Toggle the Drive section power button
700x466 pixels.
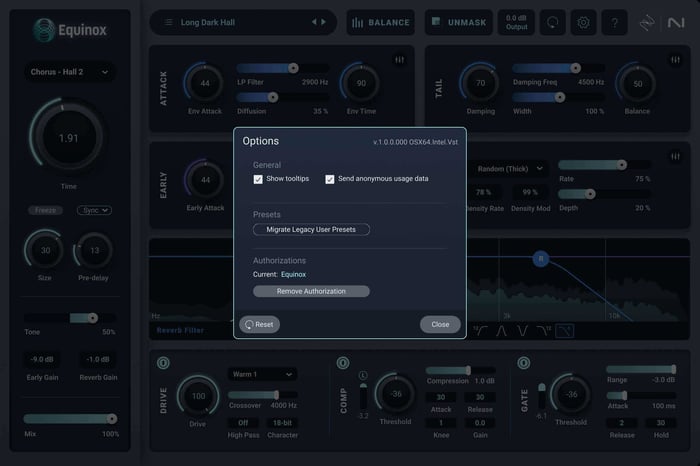[x=163, y=363]
